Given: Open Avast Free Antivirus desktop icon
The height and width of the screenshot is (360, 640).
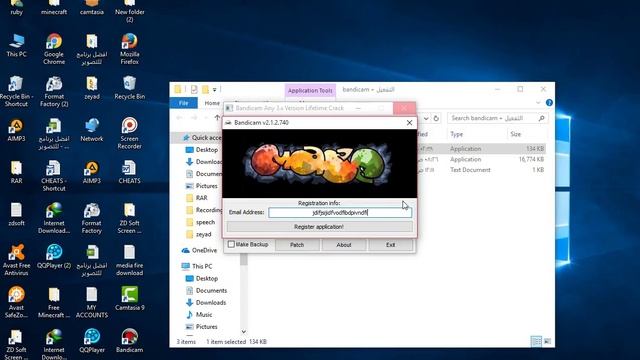Looking at the screenshot, I should 16,260.
